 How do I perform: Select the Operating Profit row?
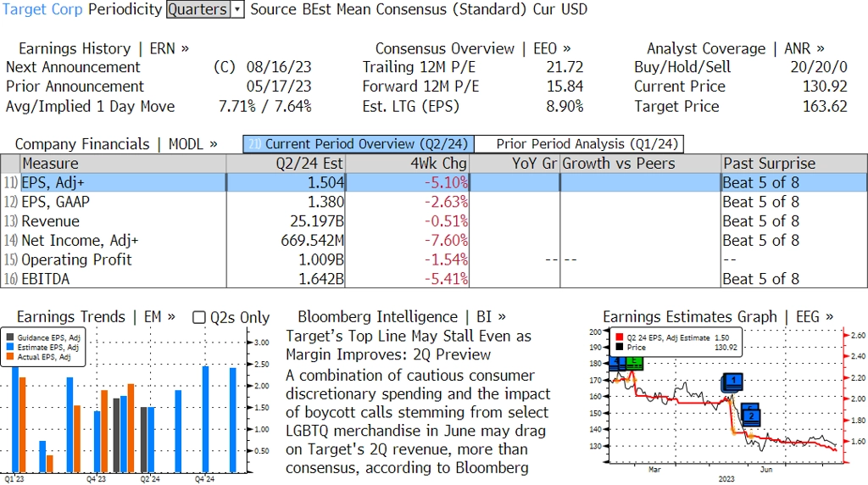pyautogui.click(x=434, y=259)
